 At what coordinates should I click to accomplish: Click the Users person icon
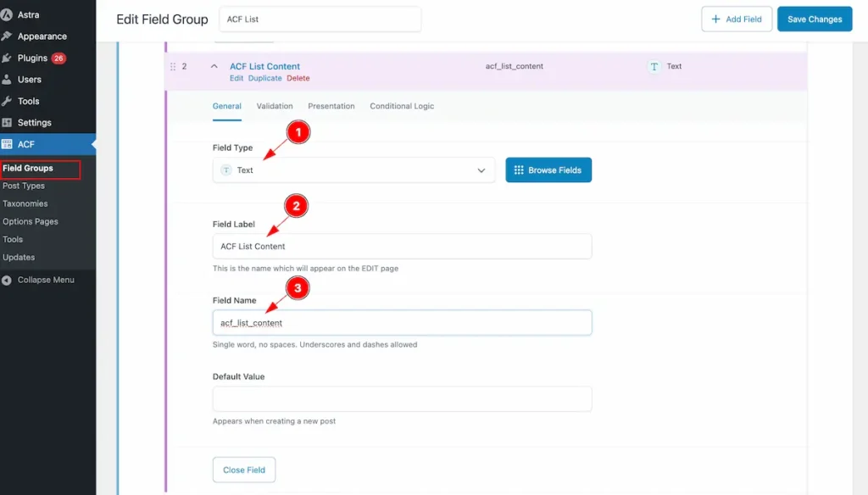tap(7, 80)
